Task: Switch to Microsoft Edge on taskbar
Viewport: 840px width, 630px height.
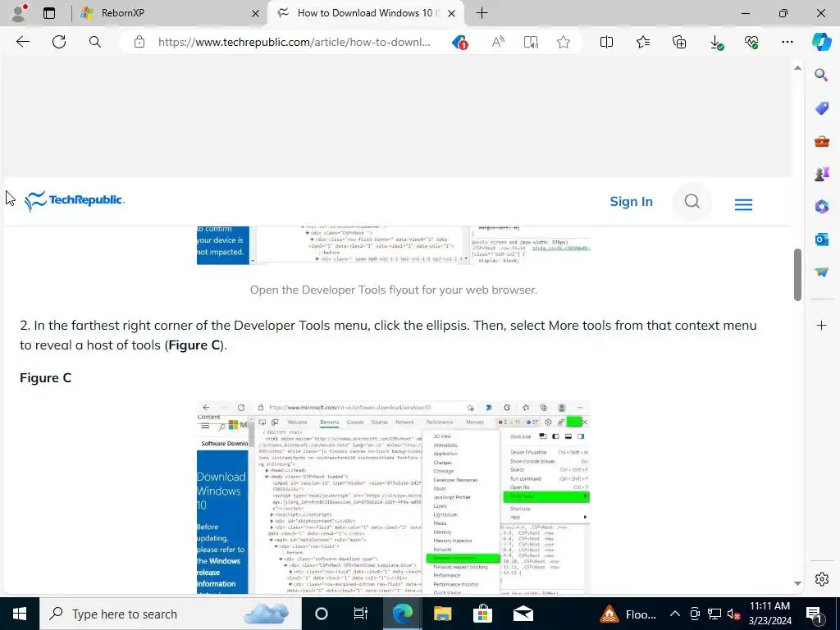Action: pyautogui.click(x=402, y=614)
